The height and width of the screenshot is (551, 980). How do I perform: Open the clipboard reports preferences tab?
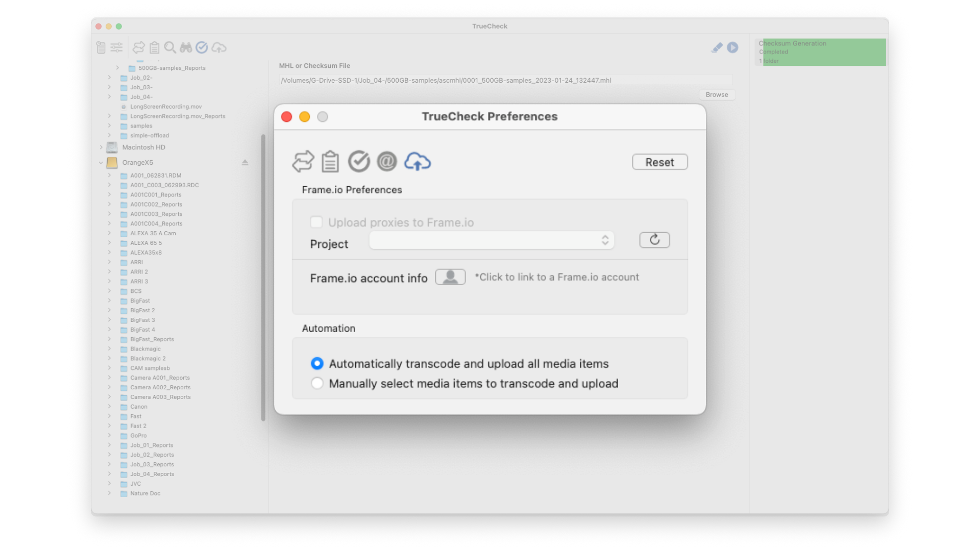point(330,162)
